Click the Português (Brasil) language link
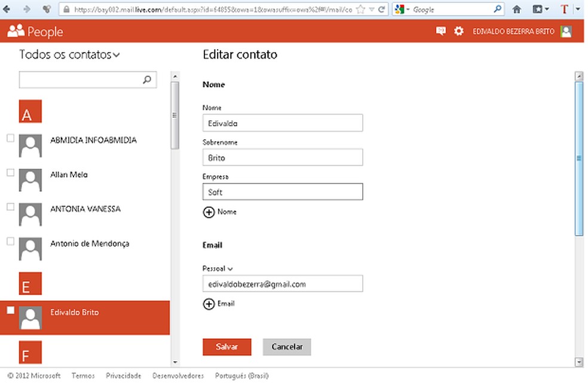 [241, 375]
